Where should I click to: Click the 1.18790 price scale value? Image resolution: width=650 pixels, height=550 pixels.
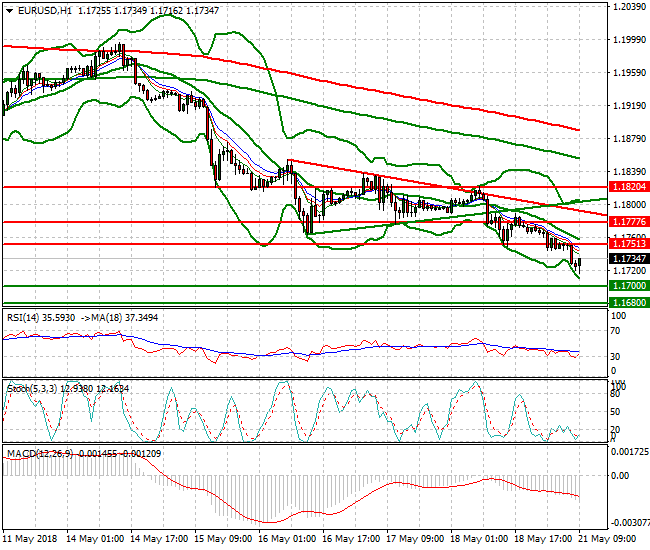pos(629,138)
